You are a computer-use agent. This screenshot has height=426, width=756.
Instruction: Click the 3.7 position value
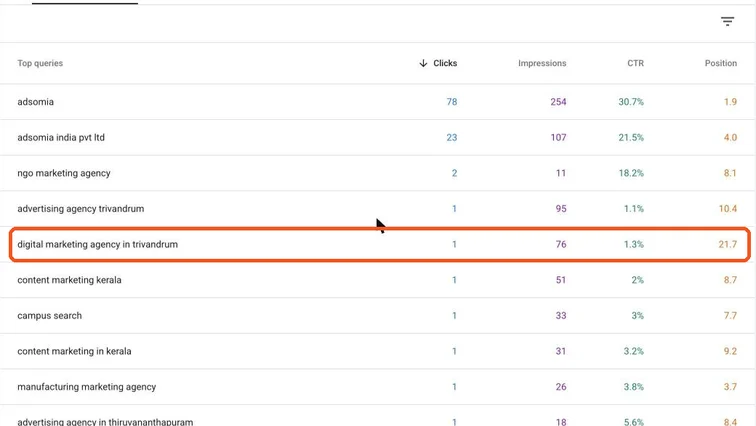coord(730,387)
